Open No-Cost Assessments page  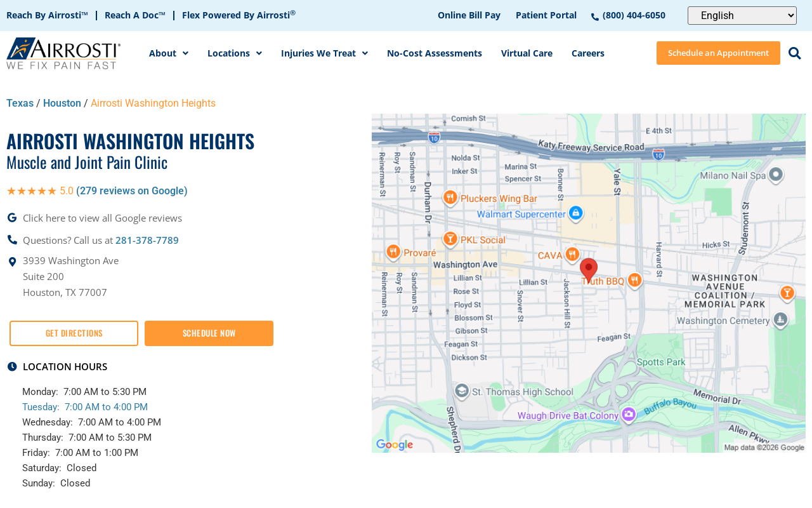click(x=435, y=53)
